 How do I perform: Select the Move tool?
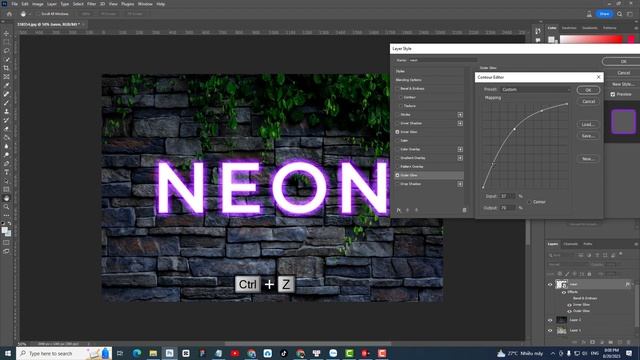(x=6, y=33)
